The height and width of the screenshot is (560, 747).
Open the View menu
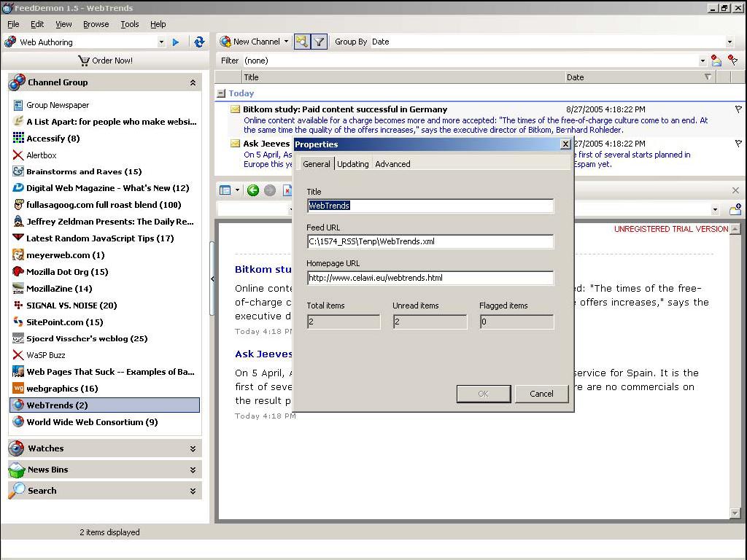[x=63, y=24]
